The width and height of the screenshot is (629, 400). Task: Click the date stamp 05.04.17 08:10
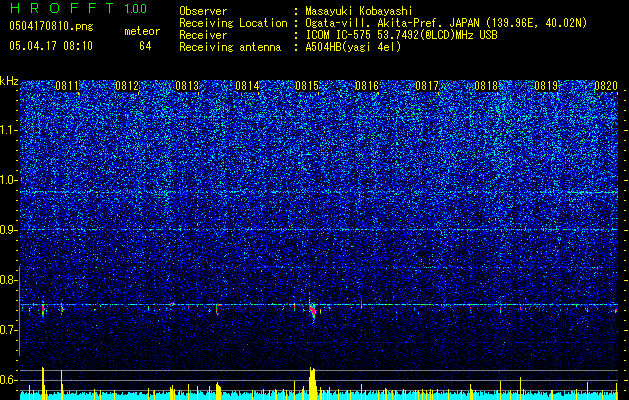coord(51,45)
